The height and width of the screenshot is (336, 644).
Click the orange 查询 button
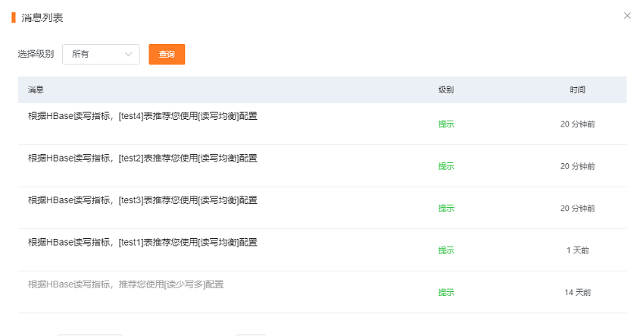(167, 54)
